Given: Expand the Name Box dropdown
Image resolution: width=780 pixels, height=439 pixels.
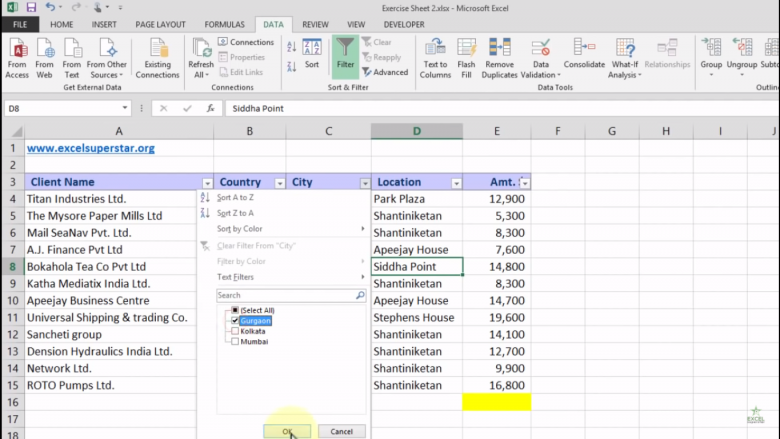Looking at the screenshot, I should (x=124, y=108).
